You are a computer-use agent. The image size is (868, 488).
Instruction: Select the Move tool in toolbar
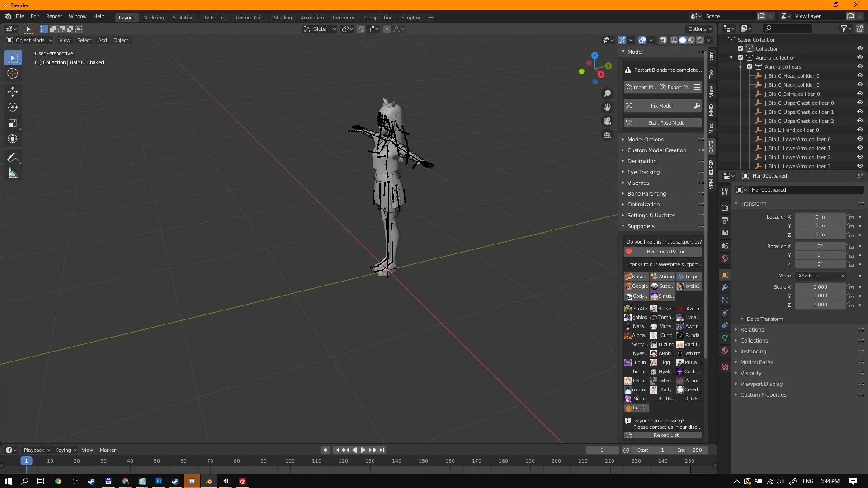(x=12, y=92)
